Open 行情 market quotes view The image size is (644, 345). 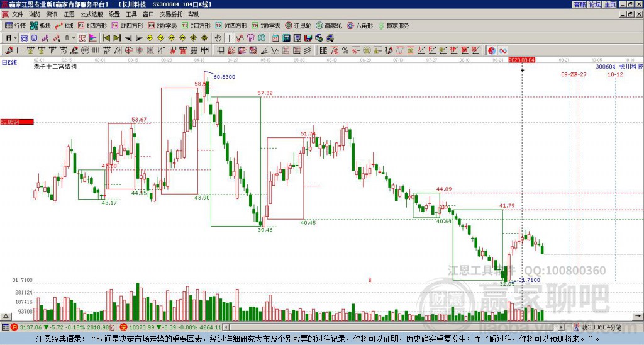point(16,25)
